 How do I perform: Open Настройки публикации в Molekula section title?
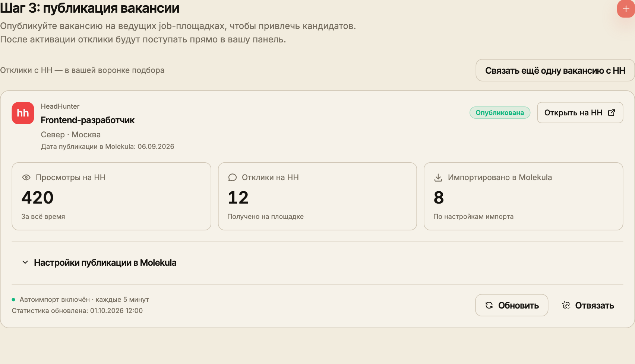click(105, 263)
